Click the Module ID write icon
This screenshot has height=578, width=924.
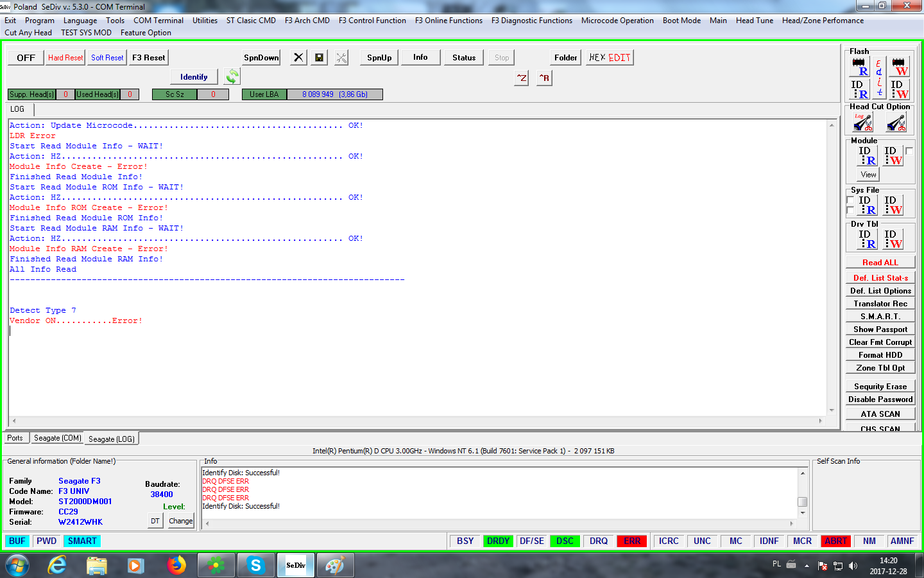(x=893, y=156)
